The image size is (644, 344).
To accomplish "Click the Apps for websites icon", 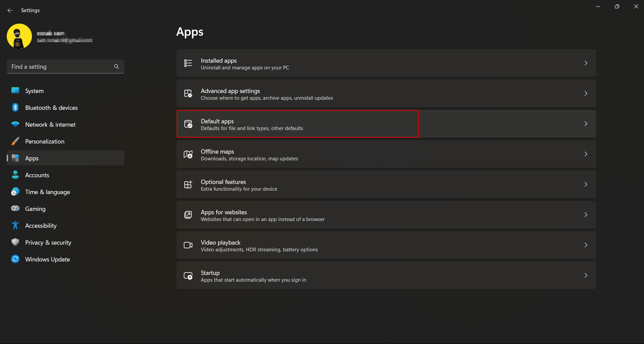I will coord(188,215).
